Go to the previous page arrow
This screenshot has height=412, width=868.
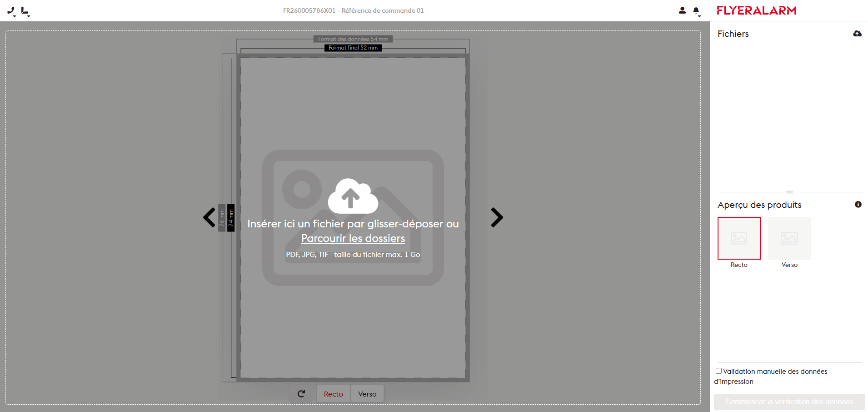[209, 217]
